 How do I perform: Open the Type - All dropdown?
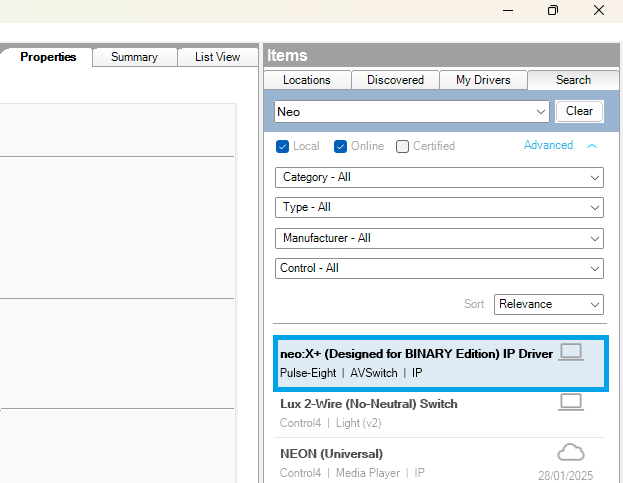tap(439, 207)
